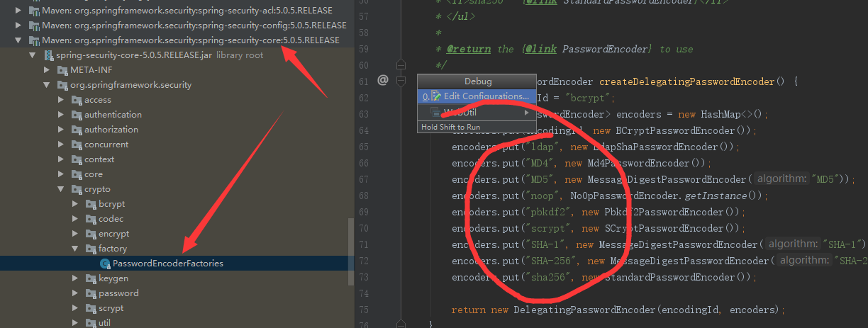Click the WebUtil configuration icon in popup

pos(436,113)
